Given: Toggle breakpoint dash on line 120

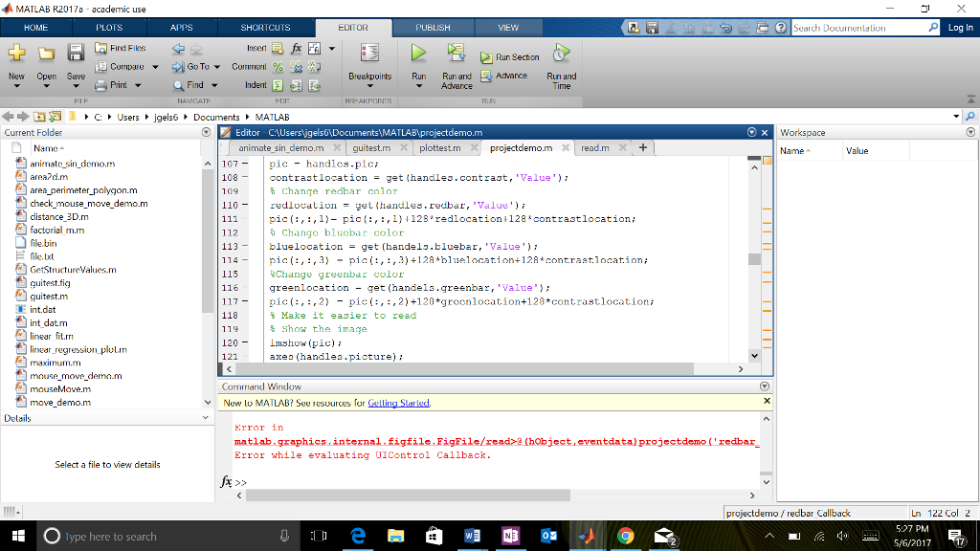Looking at the screenshot, I should pos(246,342).
